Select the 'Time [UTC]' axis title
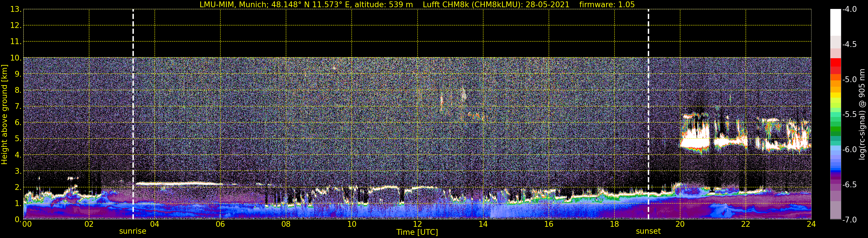 pos(417,232)
